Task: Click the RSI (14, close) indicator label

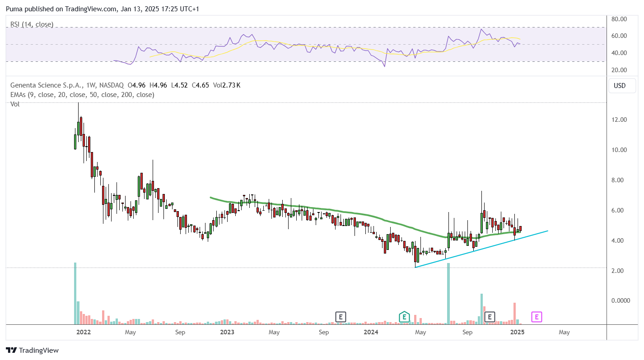Action: pyautogui.click(x=32, y=24)
